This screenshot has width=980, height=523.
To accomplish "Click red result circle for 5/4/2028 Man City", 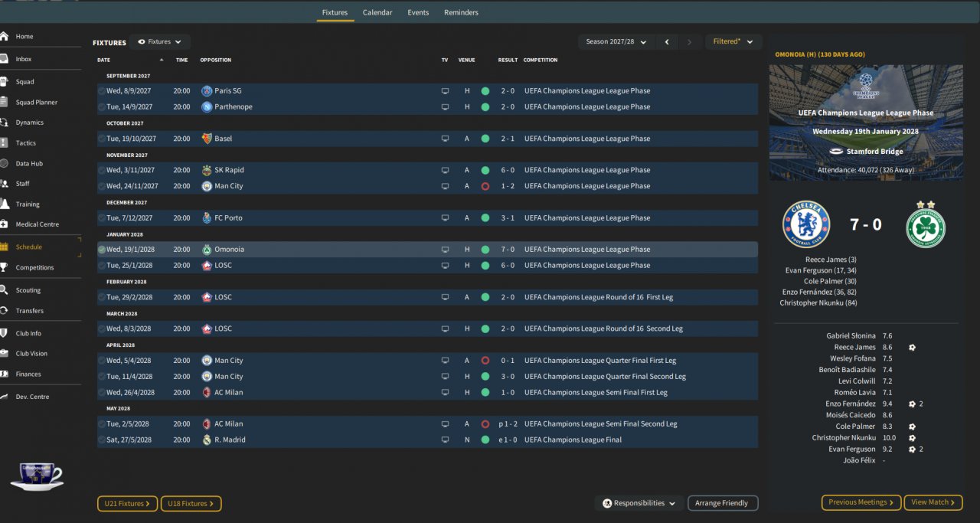I will point(485,361).
